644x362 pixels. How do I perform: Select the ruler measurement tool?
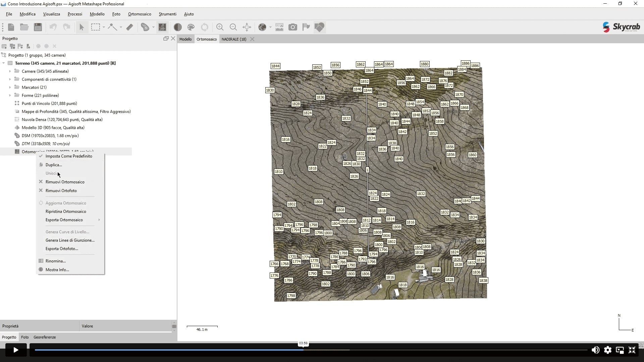[x=130, y=27]
